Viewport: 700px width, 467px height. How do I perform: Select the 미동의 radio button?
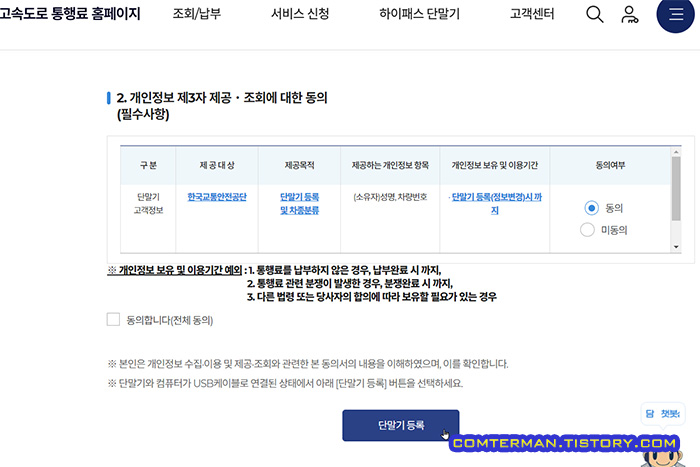click(x=587, y=229)
